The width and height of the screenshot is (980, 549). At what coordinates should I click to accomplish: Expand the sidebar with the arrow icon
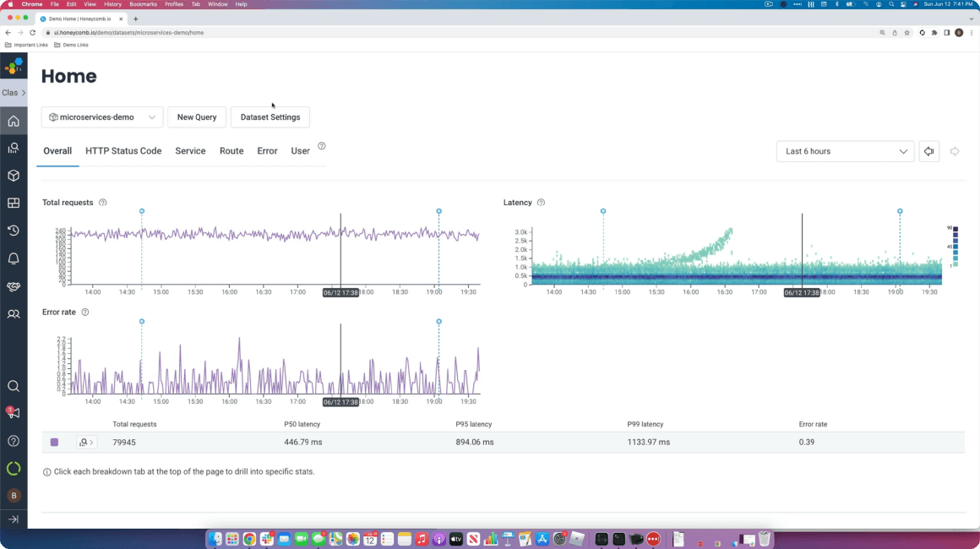(14, 519)
